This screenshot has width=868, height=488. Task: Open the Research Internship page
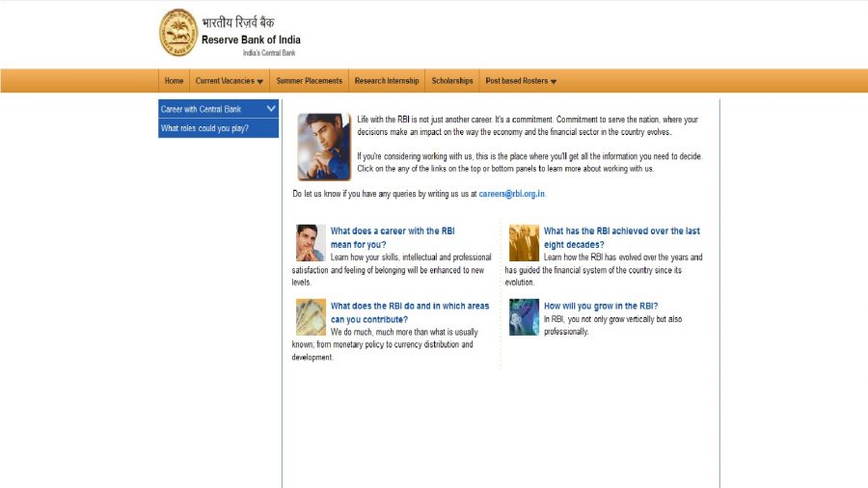coord(387,81)
